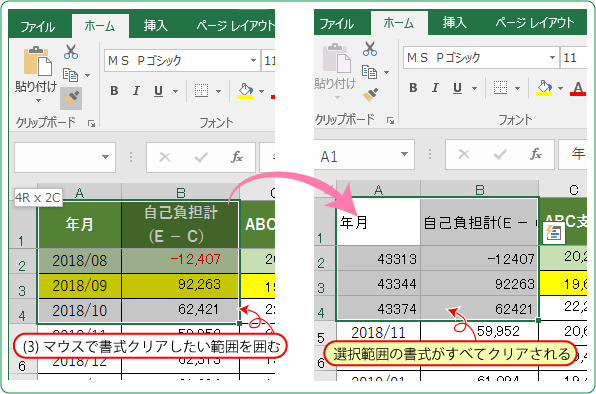Click the Paste Options smart tag near column C
596x394 pixels.
click(x=553, y=233)
